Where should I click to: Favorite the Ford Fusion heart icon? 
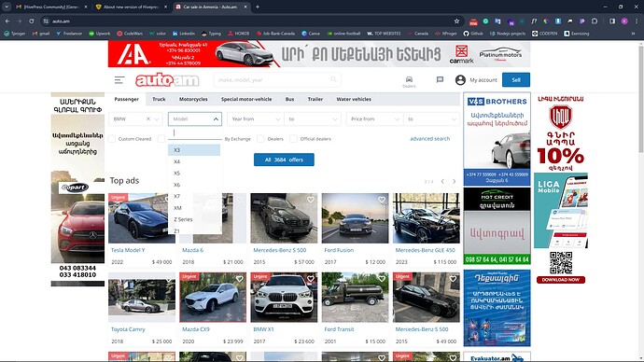coord(382,200)
